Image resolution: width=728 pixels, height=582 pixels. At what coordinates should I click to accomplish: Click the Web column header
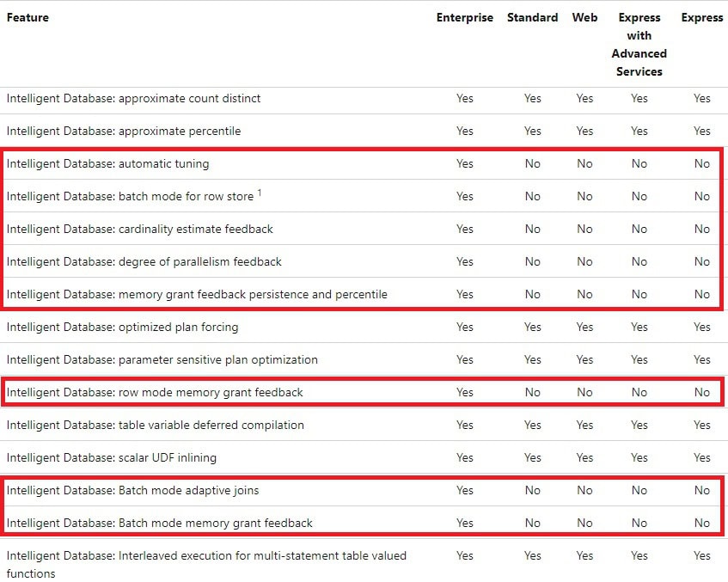click(584, 18)
